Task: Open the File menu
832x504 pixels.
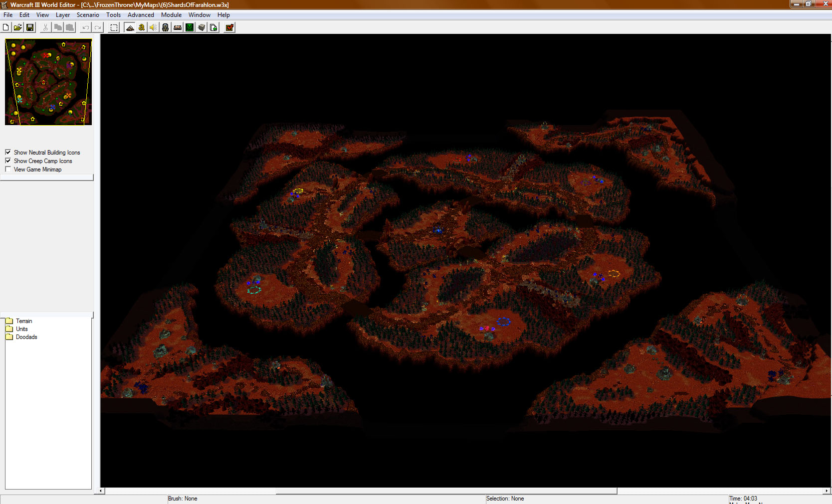Action: (x=8, y=15)
